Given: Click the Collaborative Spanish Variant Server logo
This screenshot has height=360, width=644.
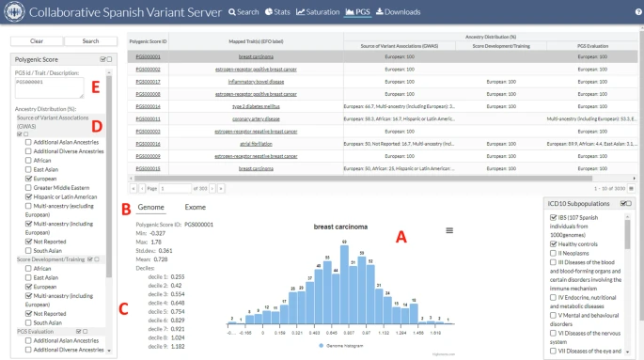Looking at the screenshot, I should click(14, 12).
